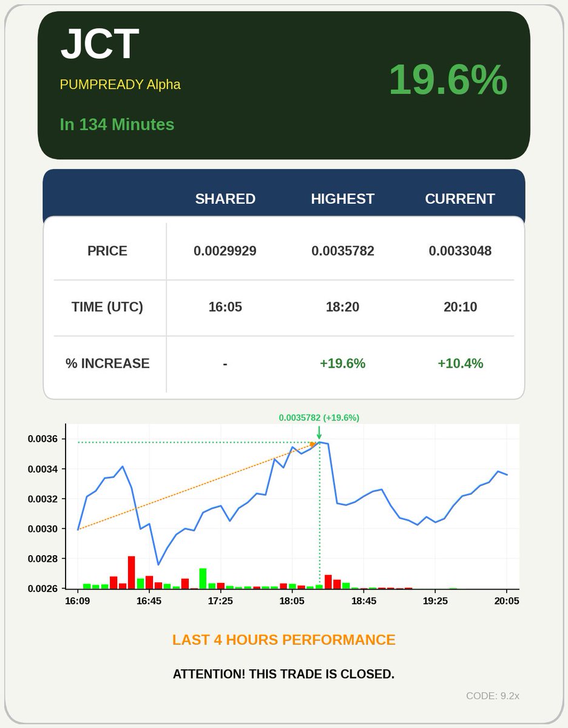568x728 pixels.
Task: Click y-axis label 0.0034
Action: point(42,469)
